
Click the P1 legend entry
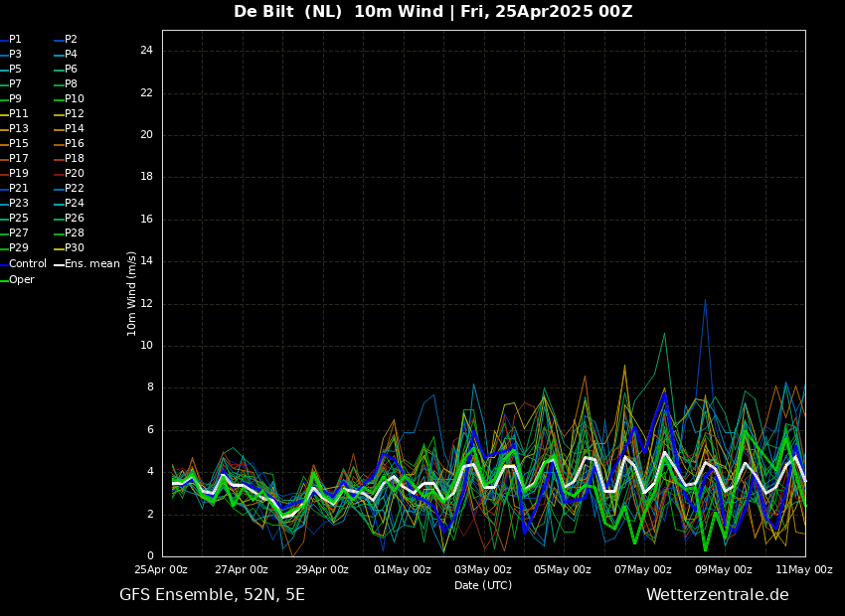[x=15, y=40]
